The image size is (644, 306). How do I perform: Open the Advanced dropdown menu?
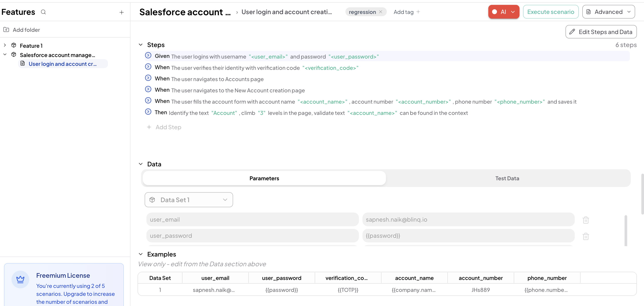[x=608, y=12]
